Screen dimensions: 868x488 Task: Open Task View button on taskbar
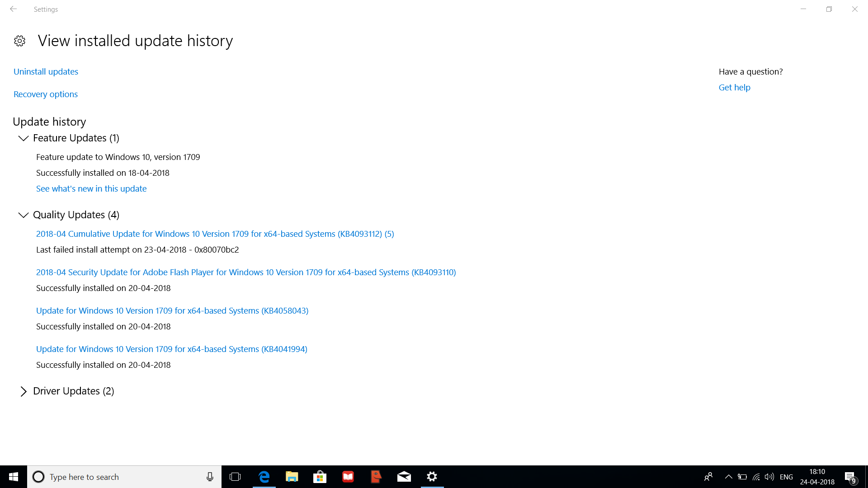236,476
